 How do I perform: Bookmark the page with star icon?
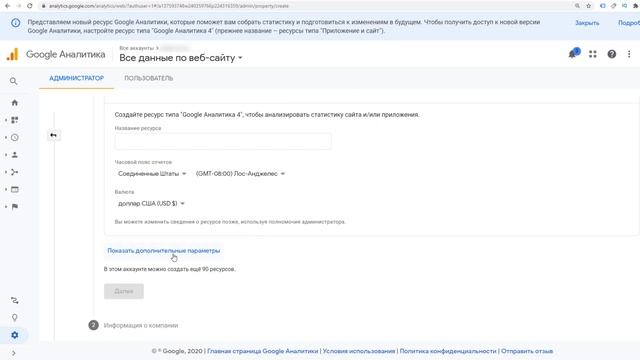(x=589, y=6)
